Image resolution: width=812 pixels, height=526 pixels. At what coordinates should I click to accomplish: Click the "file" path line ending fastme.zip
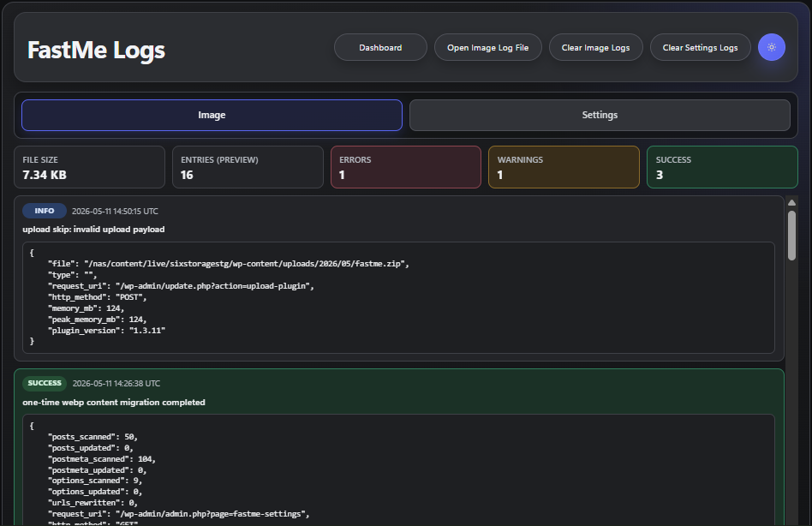point(229,264)
